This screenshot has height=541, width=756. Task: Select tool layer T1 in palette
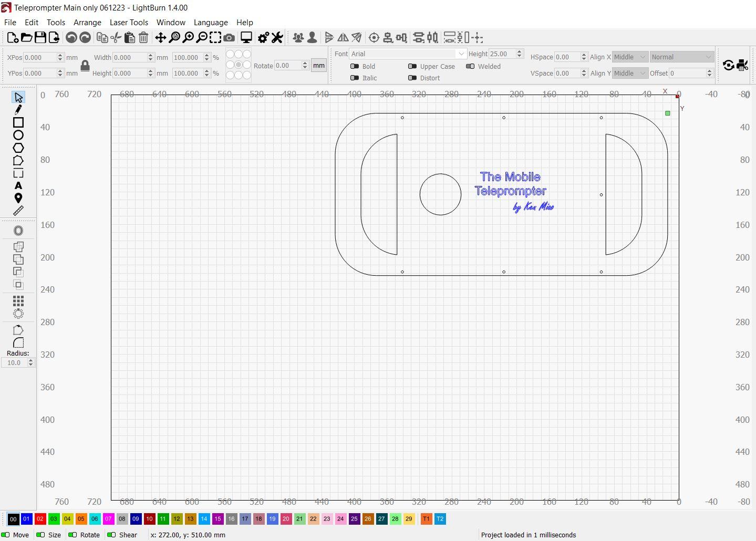click(x=426, y=519)
